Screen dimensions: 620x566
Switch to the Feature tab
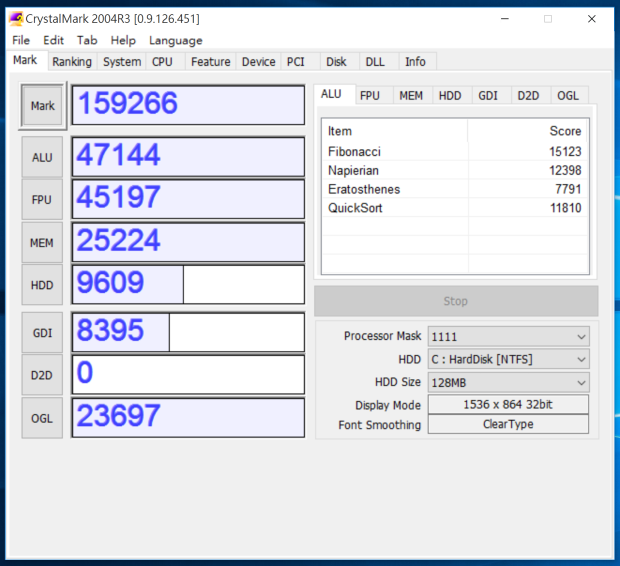pyautogui.click(x=210, y=62)
